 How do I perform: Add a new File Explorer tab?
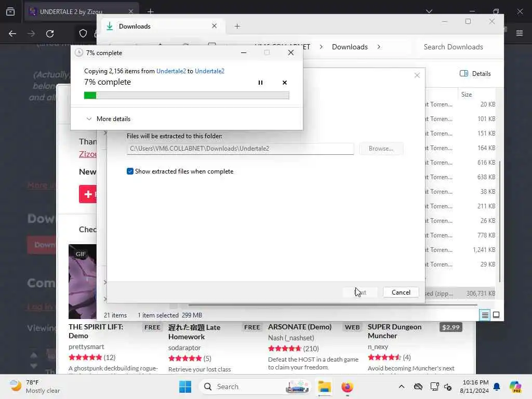point(237,26)
